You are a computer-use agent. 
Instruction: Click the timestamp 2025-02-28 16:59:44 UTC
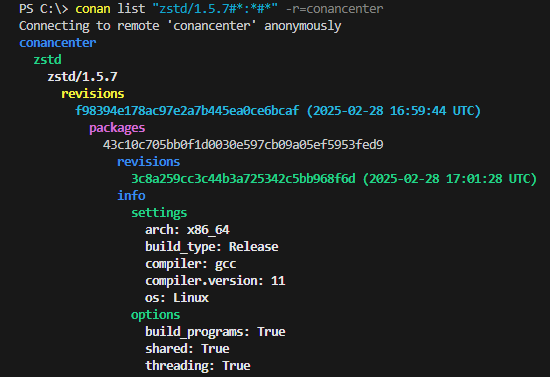(x=394, y=110)
